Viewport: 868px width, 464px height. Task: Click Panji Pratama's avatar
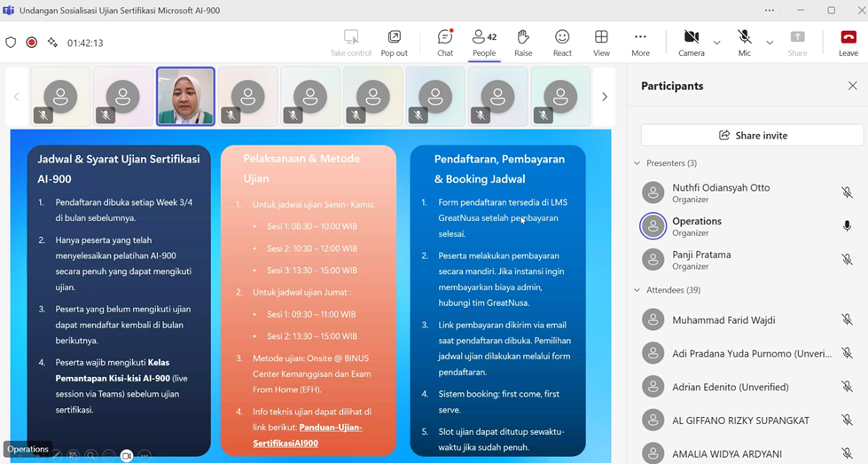653,260
